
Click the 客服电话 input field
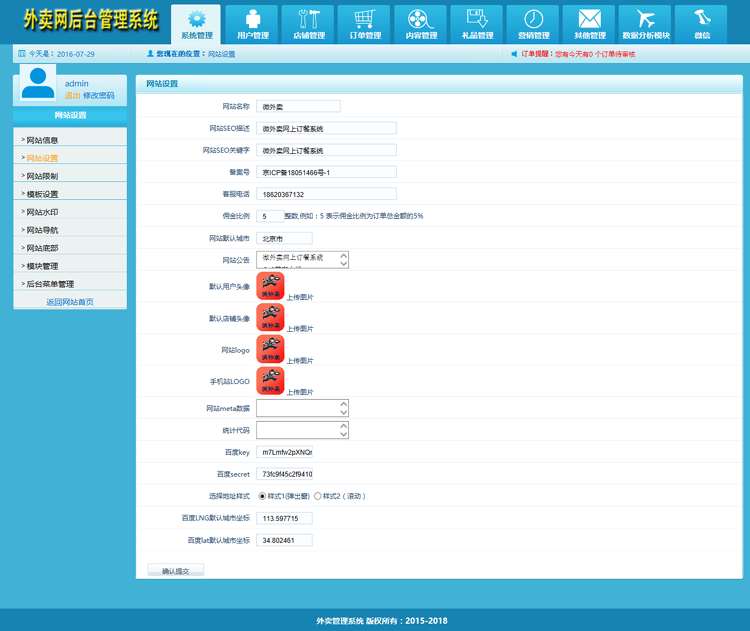coord(326,194)
